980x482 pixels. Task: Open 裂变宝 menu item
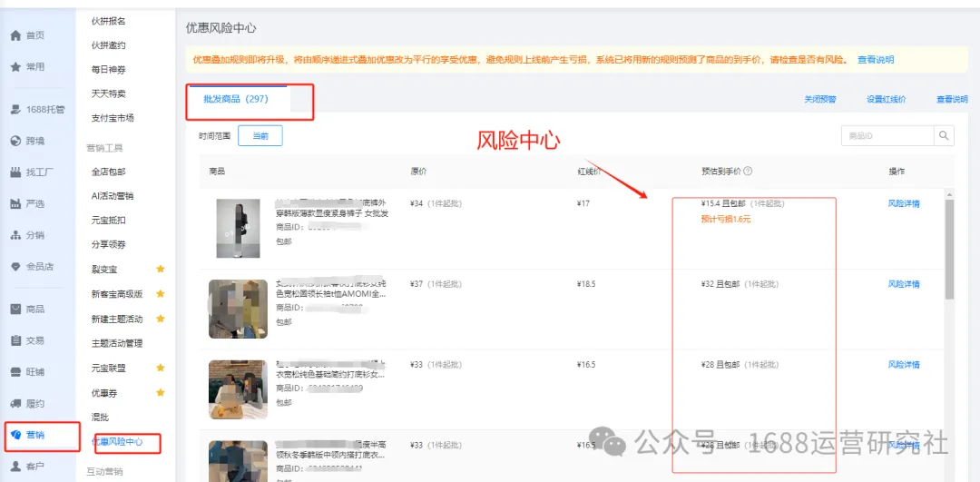coord(104,270)
